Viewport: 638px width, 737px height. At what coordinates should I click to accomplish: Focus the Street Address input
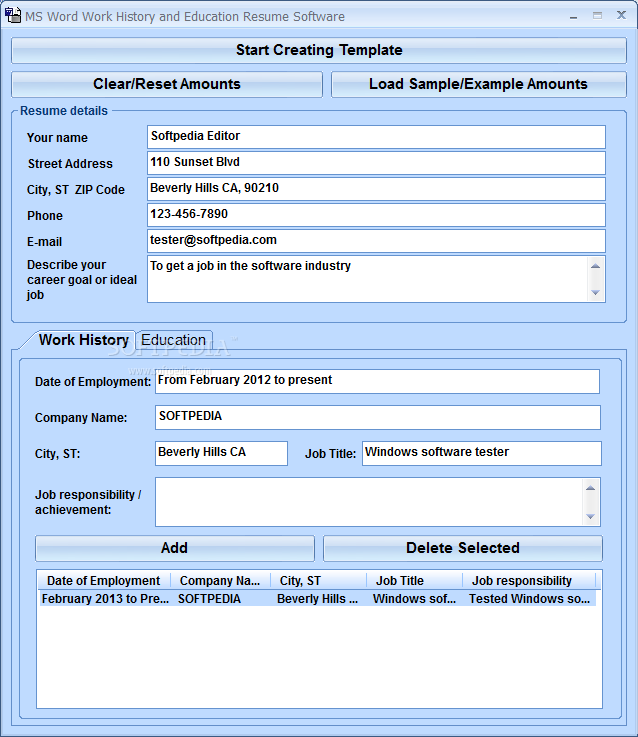point(376,163)
